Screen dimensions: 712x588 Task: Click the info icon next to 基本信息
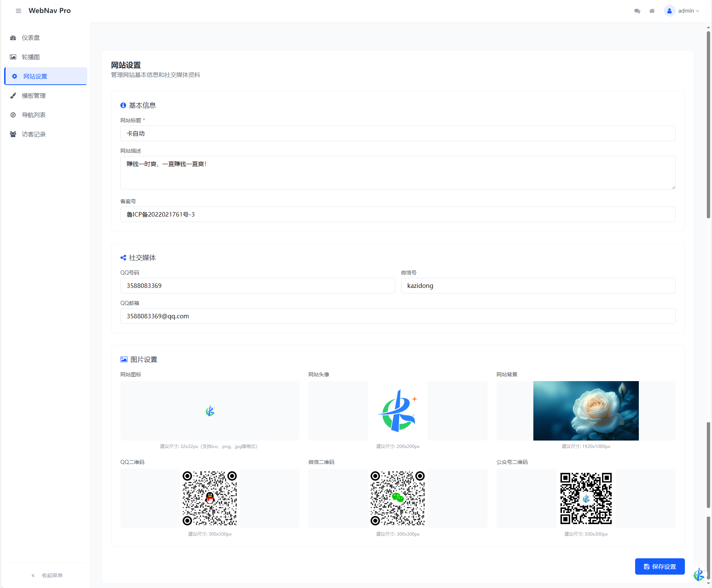pos(123,105)
